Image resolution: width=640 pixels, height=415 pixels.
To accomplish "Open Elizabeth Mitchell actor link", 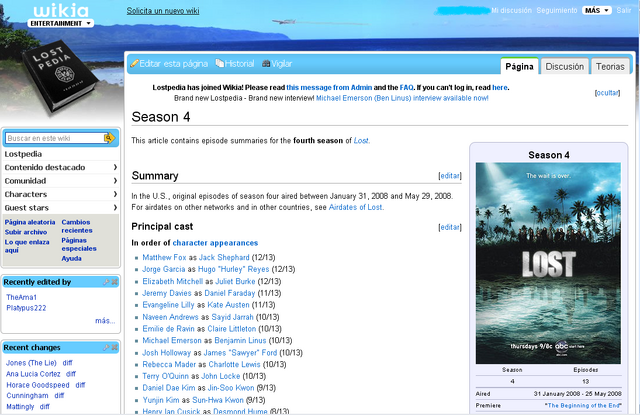I will point(172,282).
